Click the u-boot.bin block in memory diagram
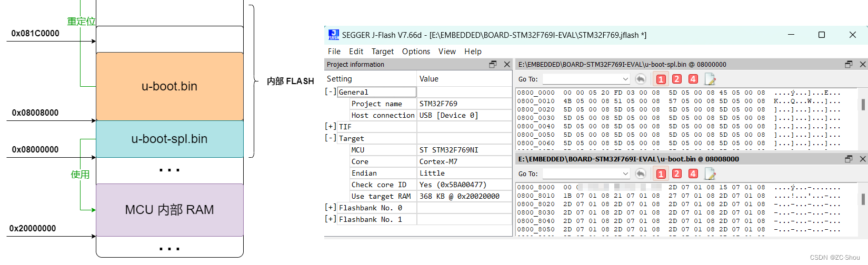This screenshot has height=265, width=868. (169, 86)
